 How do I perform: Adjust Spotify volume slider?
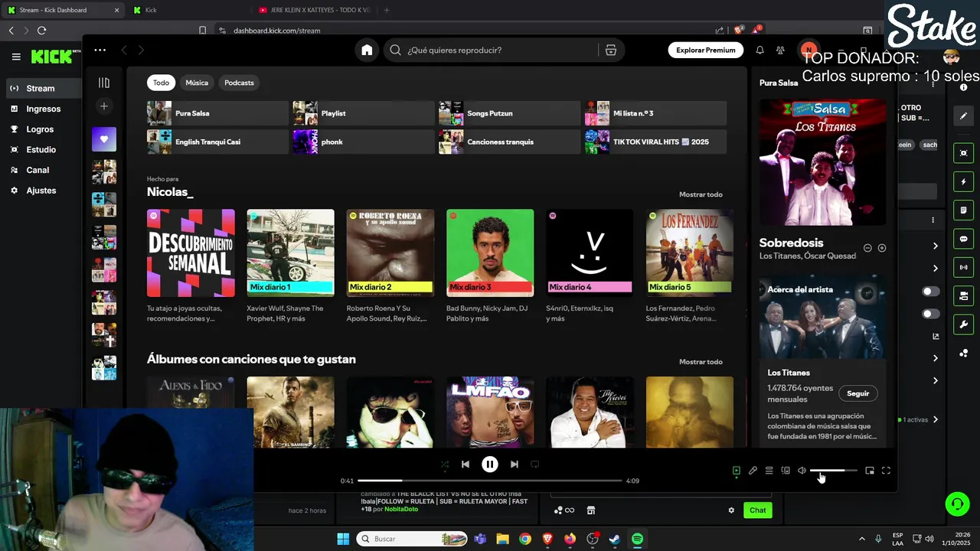click(833, 471)
